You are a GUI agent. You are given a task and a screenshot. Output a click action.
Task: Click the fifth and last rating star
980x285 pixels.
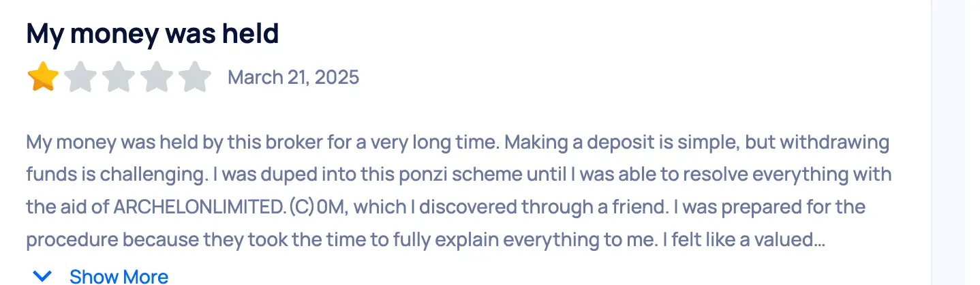tap(195, 76)
